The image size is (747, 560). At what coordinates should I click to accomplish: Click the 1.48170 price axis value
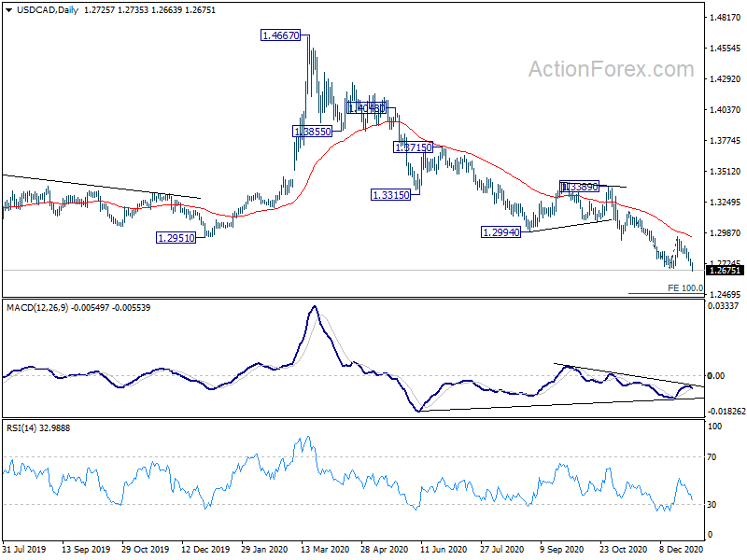[725, 18]
